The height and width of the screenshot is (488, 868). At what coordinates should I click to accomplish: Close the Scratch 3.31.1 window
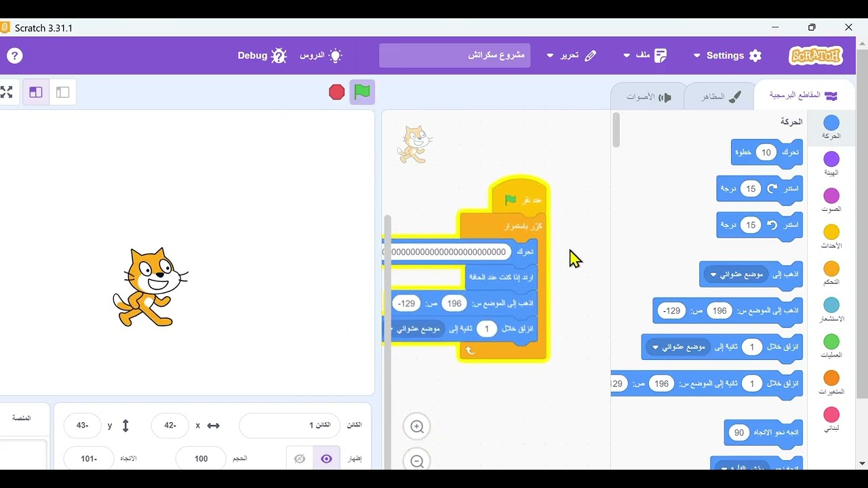(x=848, y=28)
